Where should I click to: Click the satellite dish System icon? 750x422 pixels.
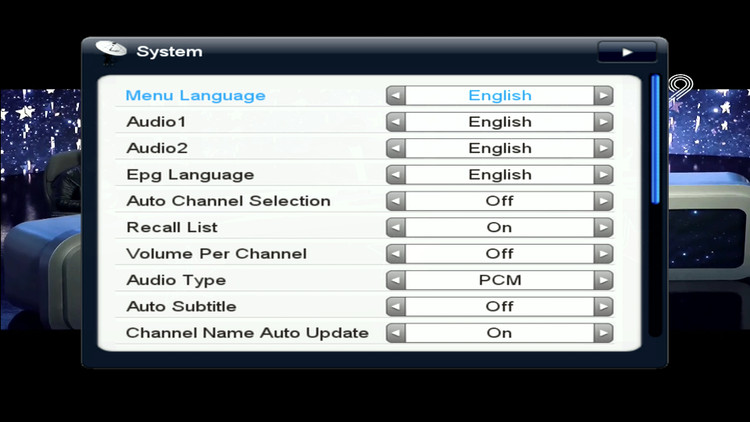point(111,51)
